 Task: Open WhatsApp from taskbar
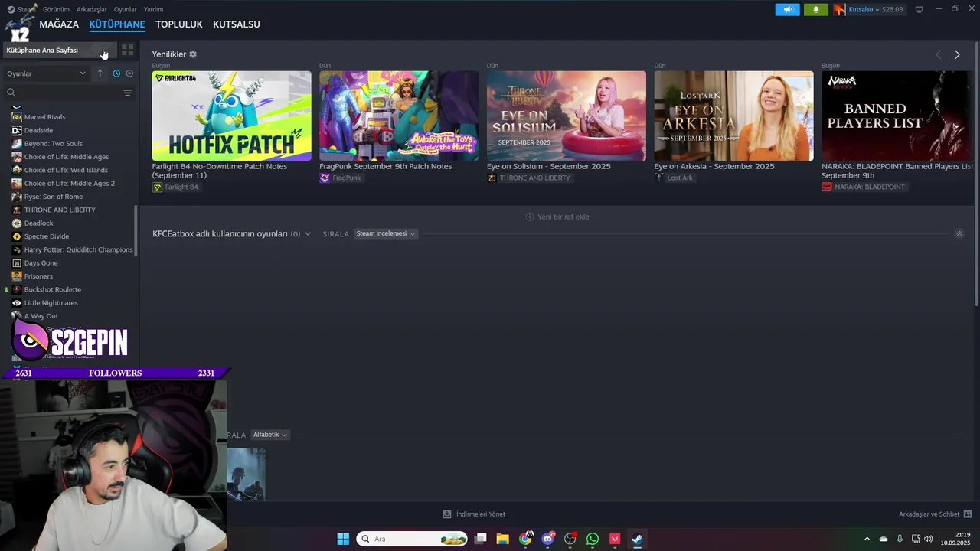click(x=593, y=539)
